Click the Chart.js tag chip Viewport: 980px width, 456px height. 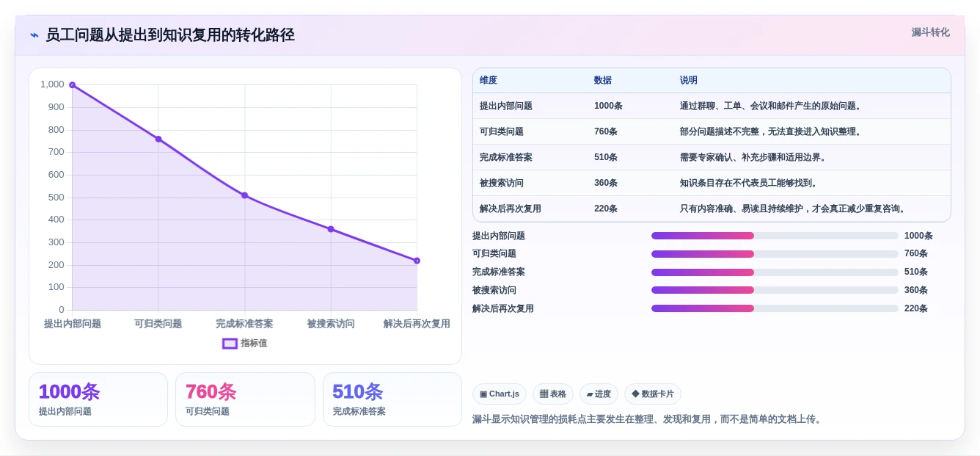coord(500,394)
